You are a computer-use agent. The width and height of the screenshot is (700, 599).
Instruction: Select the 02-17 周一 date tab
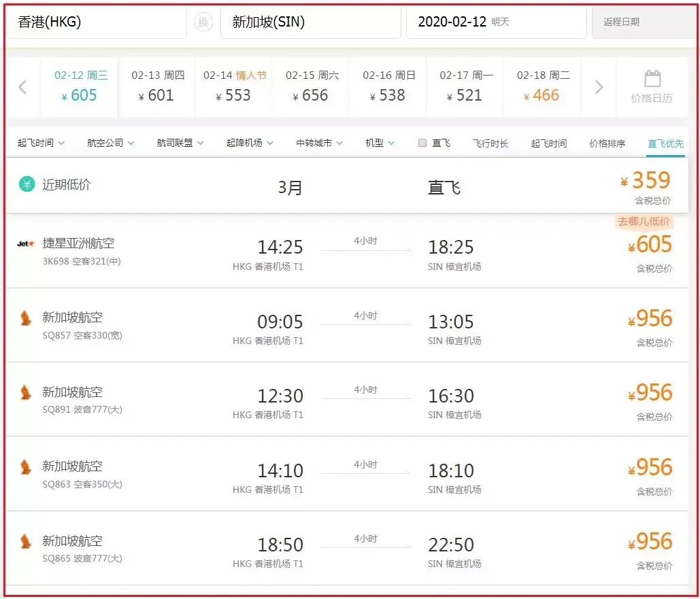click(x=465, y=87)
